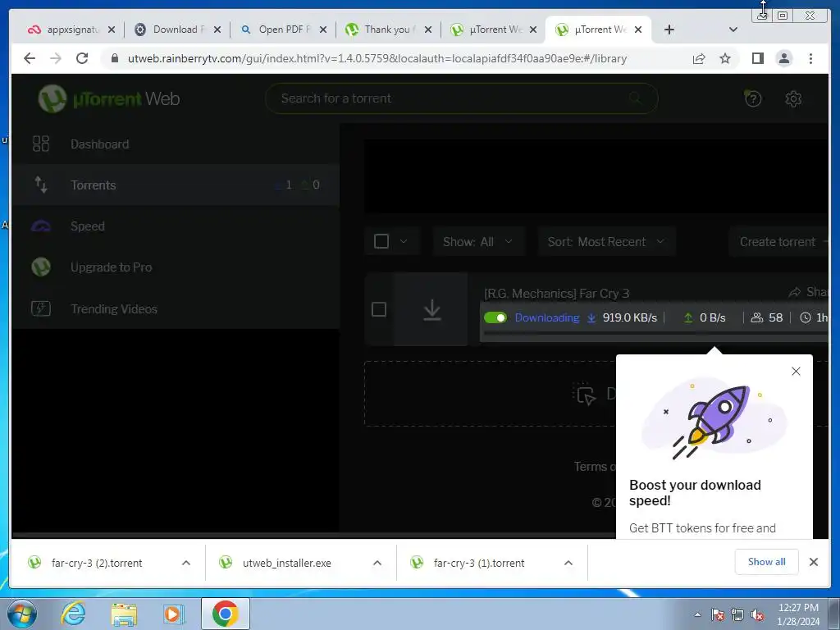Click the uTorrent Web logo
Screen dimensions: 840x630
coord(109,98)
